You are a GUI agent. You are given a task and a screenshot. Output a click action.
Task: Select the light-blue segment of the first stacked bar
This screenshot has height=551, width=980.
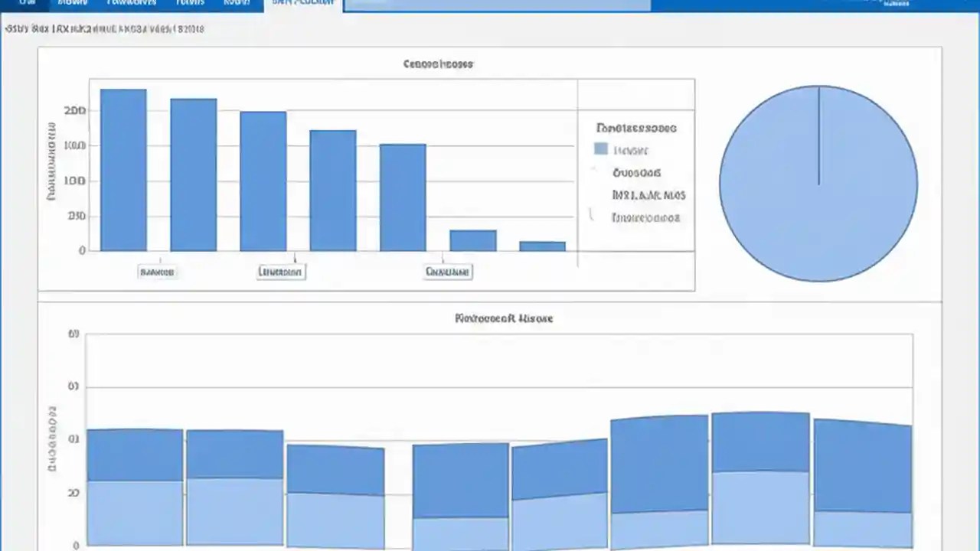click(x=134, y=513)
